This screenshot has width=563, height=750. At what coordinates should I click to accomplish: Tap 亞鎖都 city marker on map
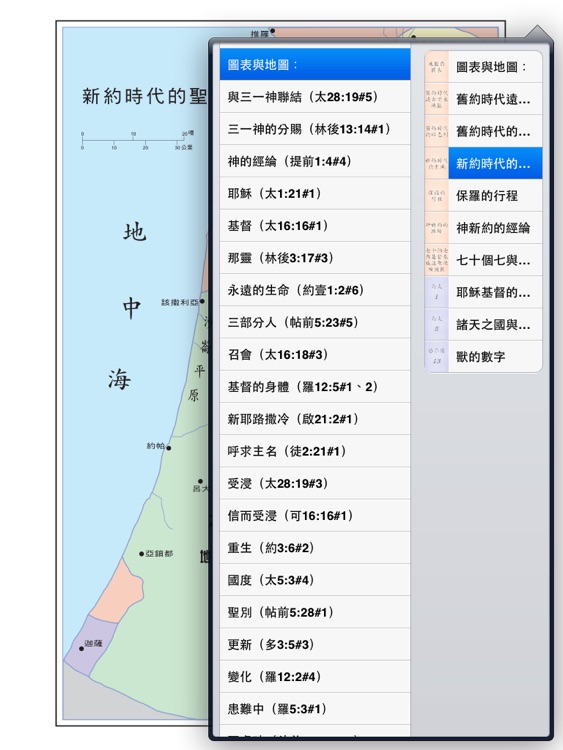pyautogui.click(x=142, y=554)
